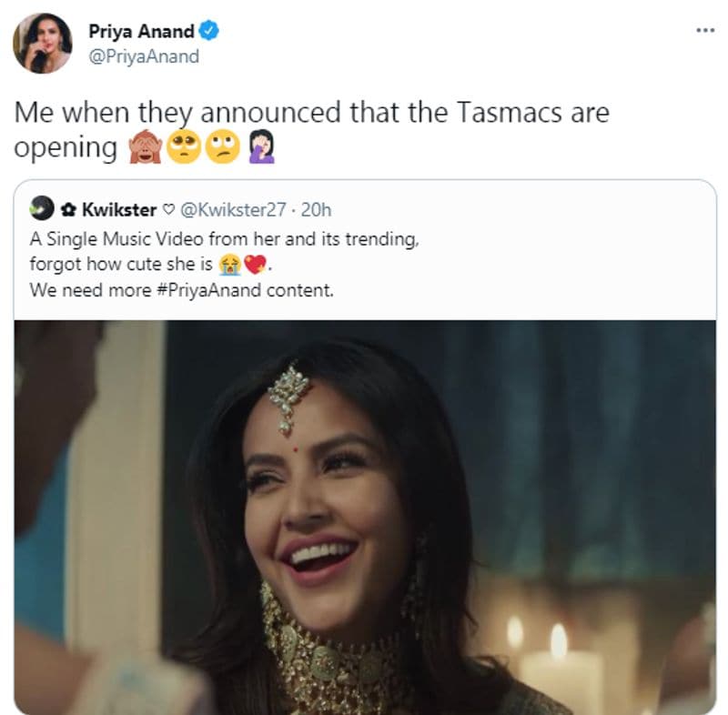The image size is (728, 715).
Task: Open the @PriyaAnand handle link
Action: (x=144, y=56)
